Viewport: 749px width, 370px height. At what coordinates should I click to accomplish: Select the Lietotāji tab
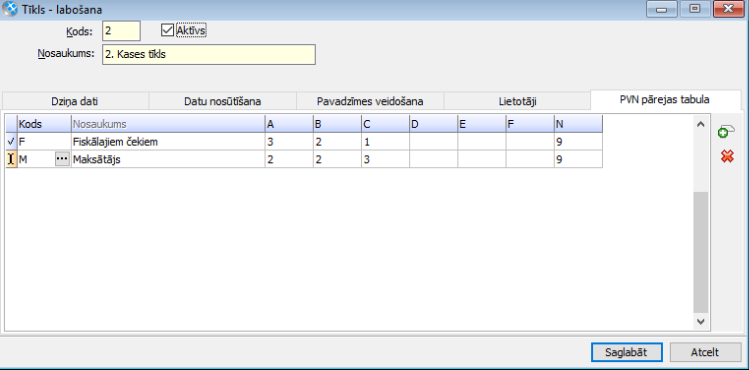pos(517,102)
